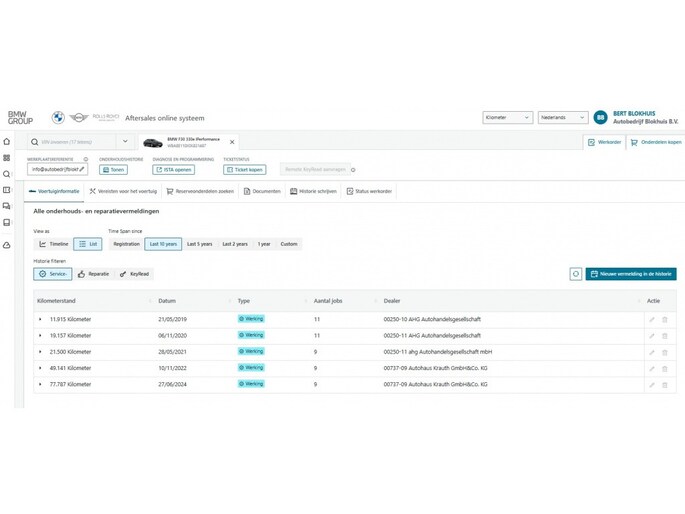Click the edit pencil for the 11.815 Kilometer row
Screen dimensions: 685x514
coord(652,320)
